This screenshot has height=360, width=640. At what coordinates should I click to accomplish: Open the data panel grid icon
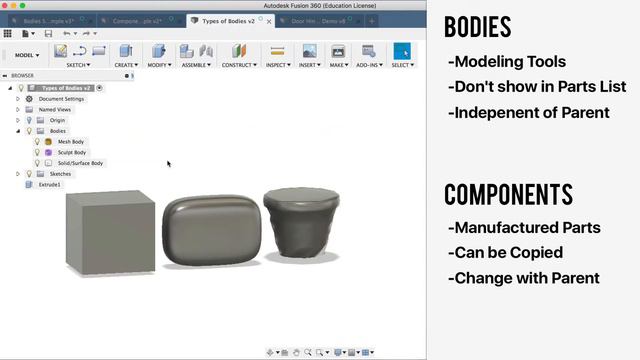tap(7, 33)
